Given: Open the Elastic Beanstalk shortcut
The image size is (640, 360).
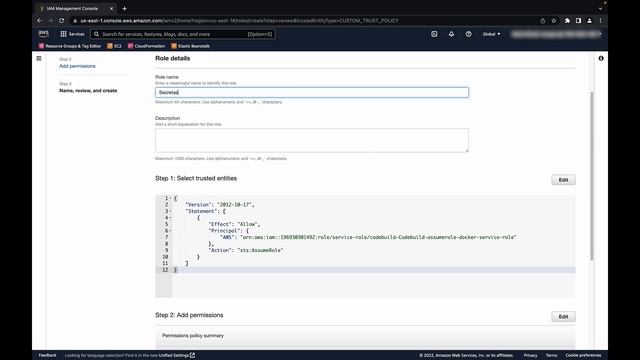Looking at the screenshot, I should tap(191, 46).
